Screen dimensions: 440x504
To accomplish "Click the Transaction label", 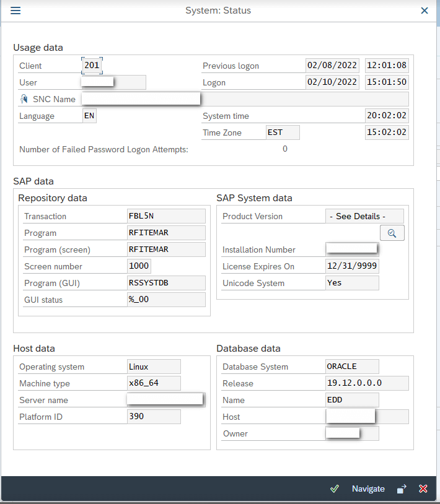I will click(45, 216).
